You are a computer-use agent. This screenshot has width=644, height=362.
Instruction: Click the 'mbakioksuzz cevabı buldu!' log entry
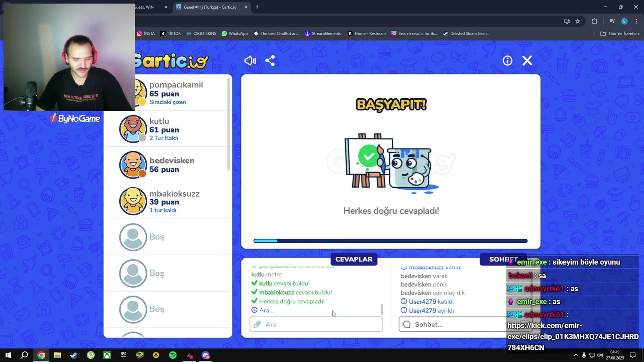pyautogui.click(x=291, y=292)
